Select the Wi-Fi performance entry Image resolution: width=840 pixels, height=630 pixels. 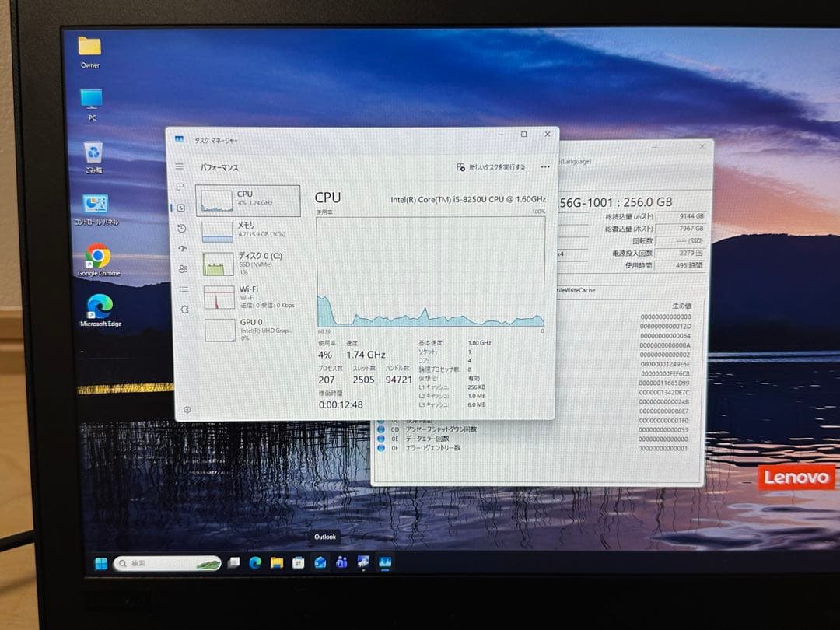[x=249, y=296]
